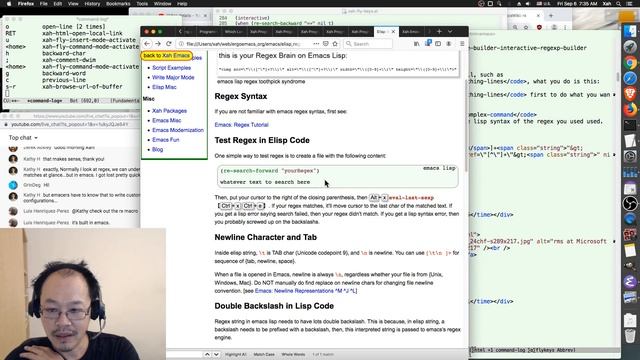This screenshot has height=360, width=640.
Task: Open Brave browser from the dock
Action: 630,93
